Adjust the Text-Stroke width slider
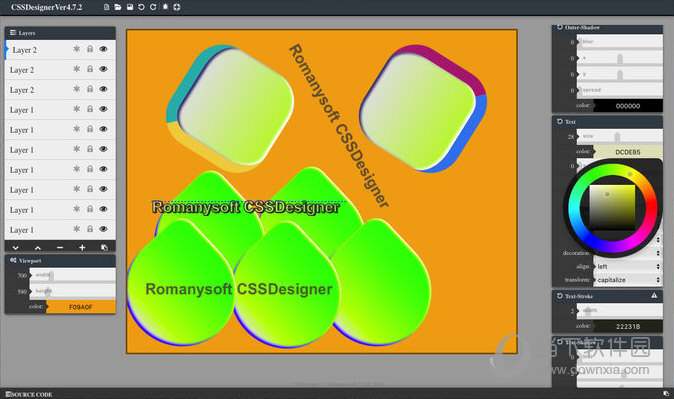 pyautogui.click(x=619, y=310)
